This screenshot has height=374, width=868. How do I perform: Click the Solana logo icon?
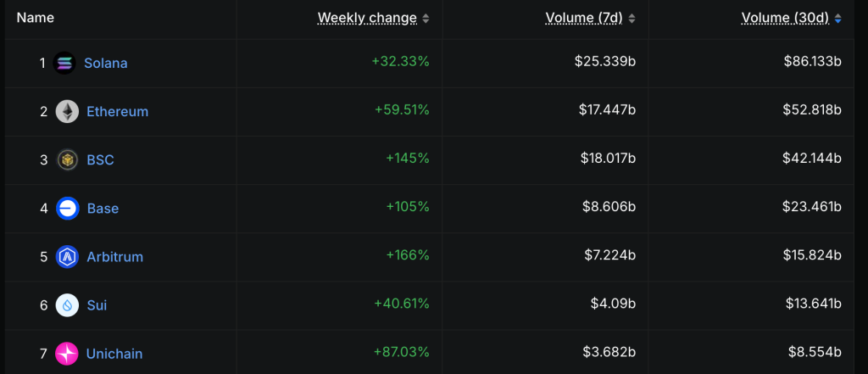(x=64, y=63)
